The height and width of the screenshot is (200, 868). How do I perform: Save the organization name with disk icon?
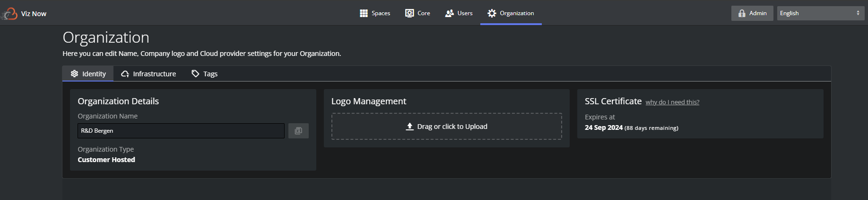point(298,131)
